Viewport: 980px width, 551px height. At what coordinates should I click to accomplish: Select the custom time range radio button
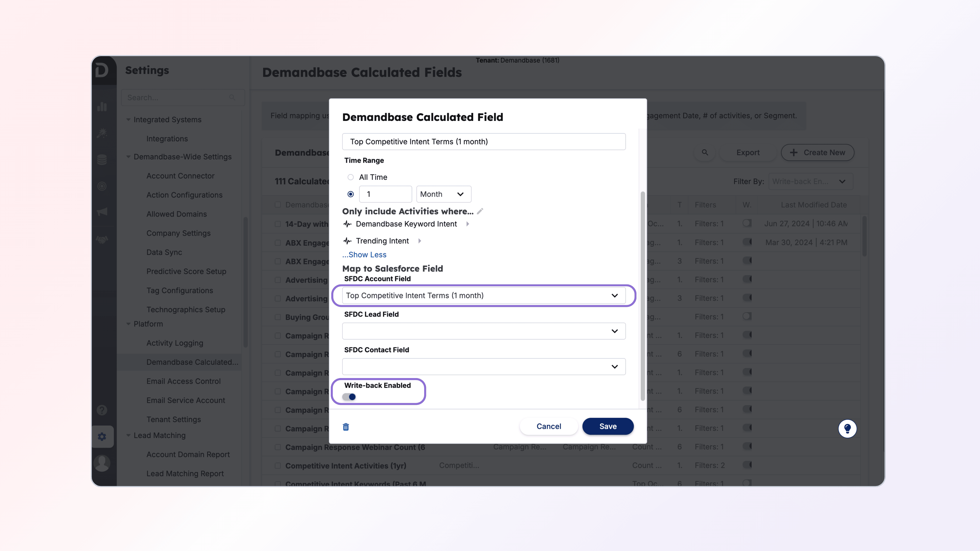tap(350, 194)
